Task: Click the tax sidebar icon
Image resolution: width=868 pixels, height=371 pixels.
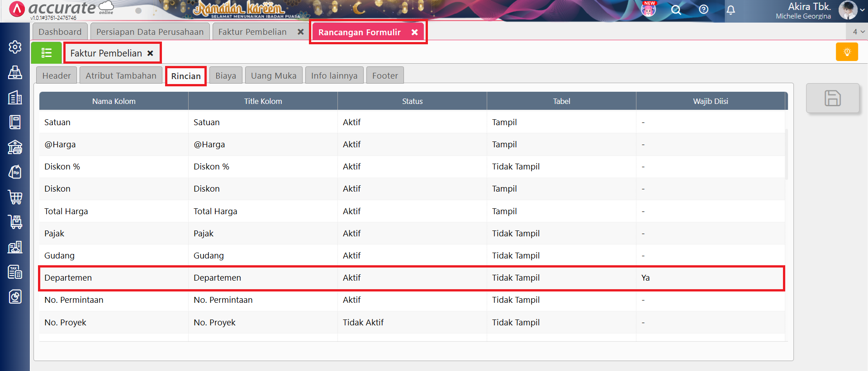Action: pos(15,272)
